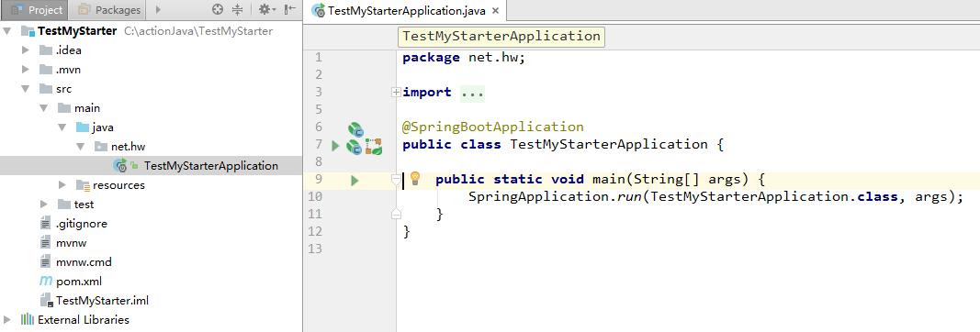The image size is (980, 332).
Task: Click the External Libraries bar-chart icon
Action: tap(27, 320)
